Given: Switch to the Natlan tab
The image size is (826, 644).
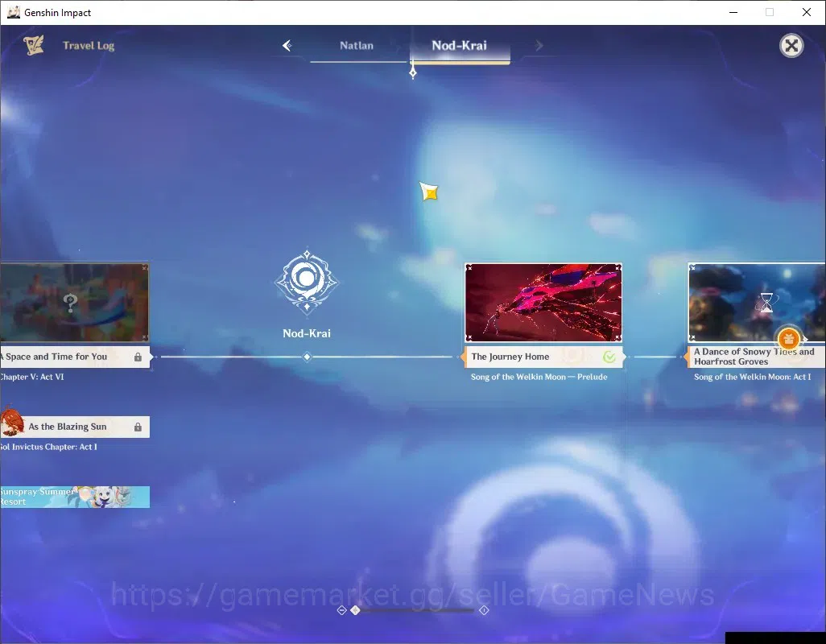Looking at the screenshot, I should 357,46.
